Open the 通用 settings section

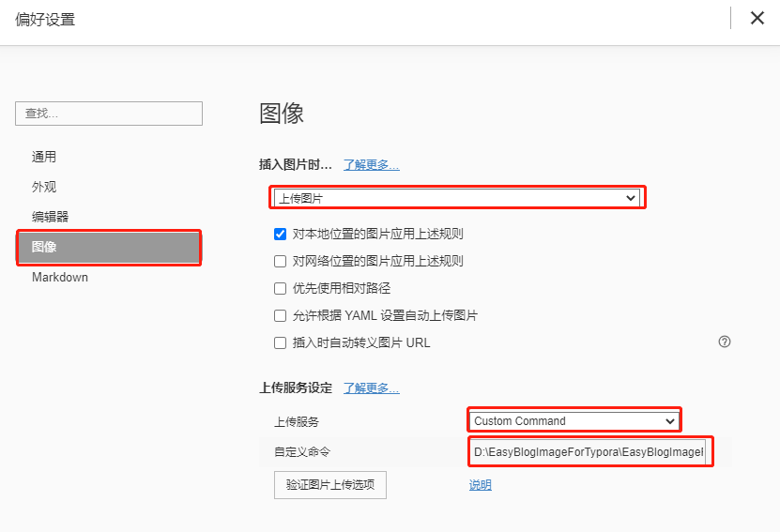coord(44,157)
